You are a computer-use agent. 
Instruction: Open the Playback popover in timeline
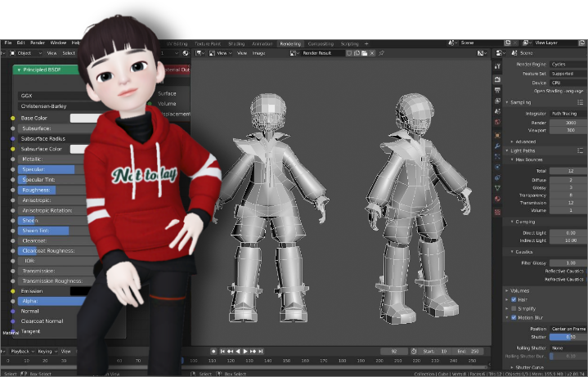click(22, 352)
